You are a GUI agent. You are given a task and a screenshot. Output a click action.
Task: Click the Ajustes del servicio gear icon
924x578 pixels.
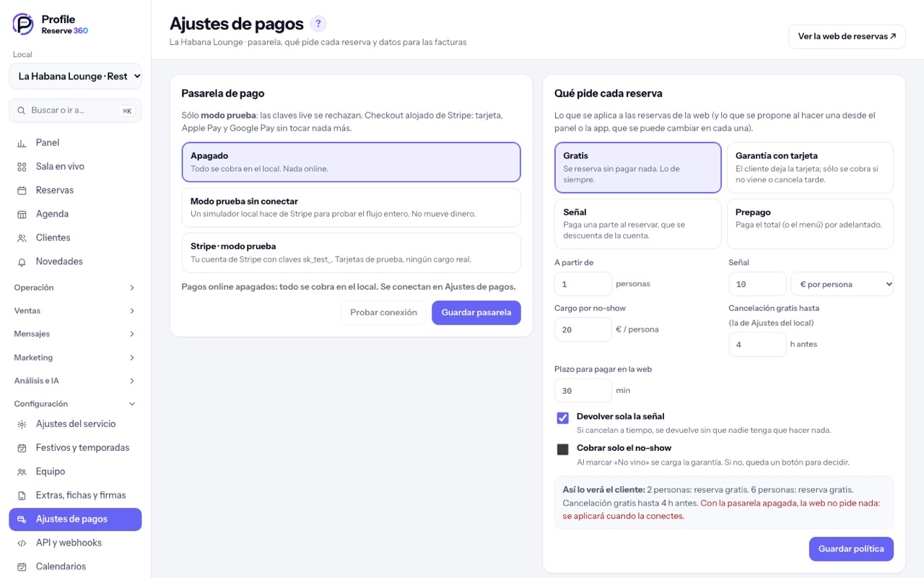[22, 424]
